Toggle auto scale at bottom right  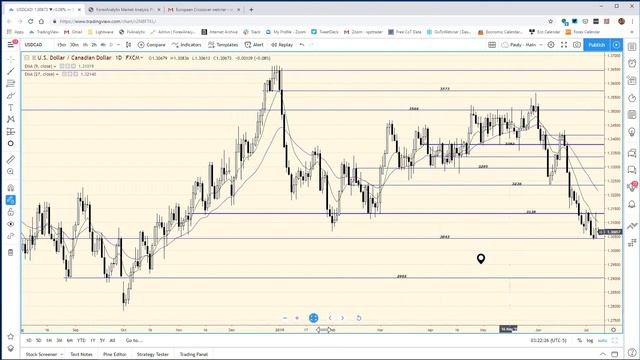(x=602, y=340)
